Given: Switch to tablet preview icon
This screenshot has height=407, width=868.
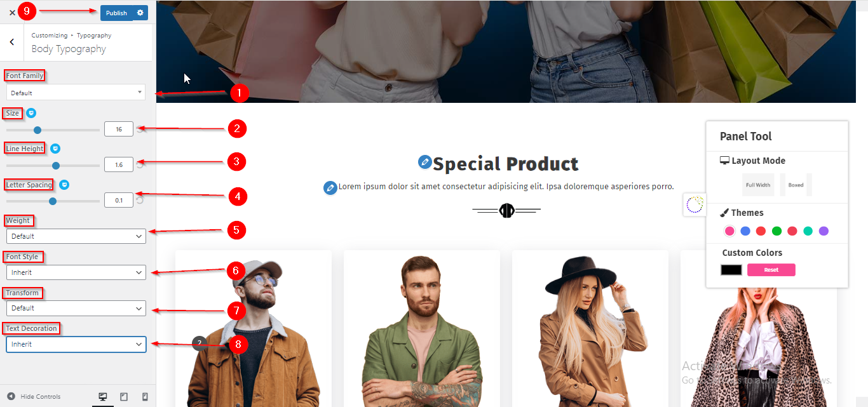Looking at the screenshot, I should pos(124,397).
